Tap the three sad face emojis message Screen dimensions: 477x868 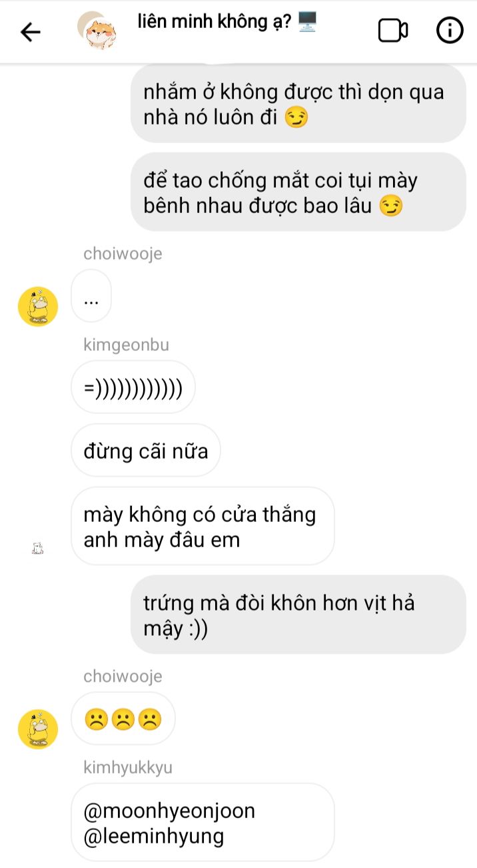(123, 718)
